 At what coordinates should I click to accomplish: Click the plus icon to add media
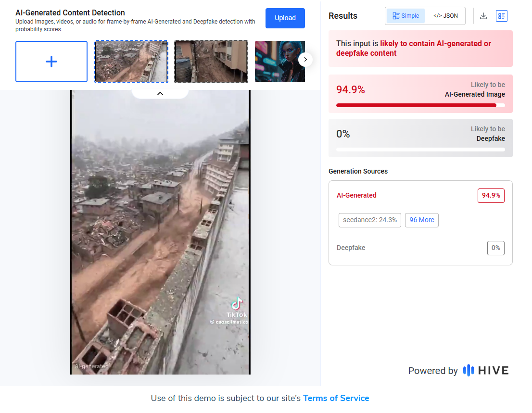[51, 62]
